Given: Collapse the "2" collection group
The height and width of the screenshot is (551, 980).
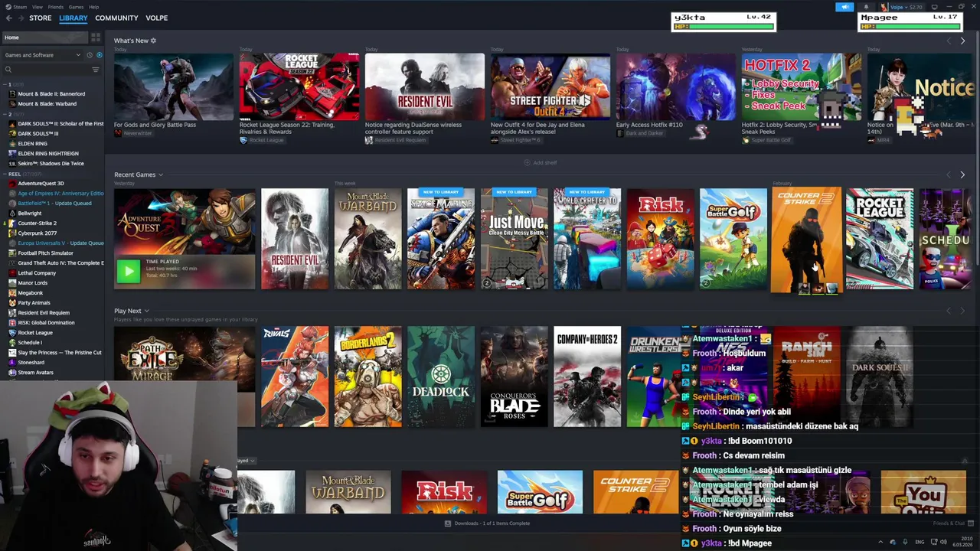Looking at the screenshot, I should point(5,114).
